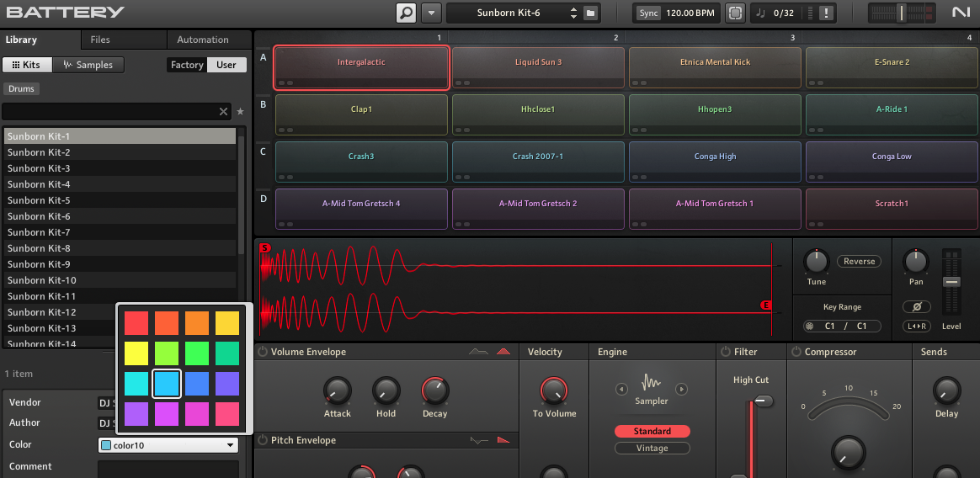
Task: Click the Tune knob
Action: coord(817,261)
